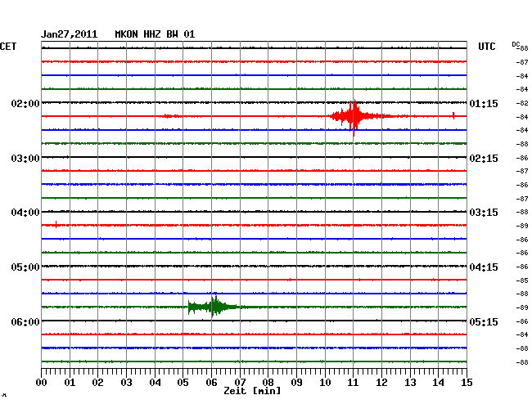The width and height of the screenshot is (532, 404).
Task: Select the DC column header
Action: [516, 44]
